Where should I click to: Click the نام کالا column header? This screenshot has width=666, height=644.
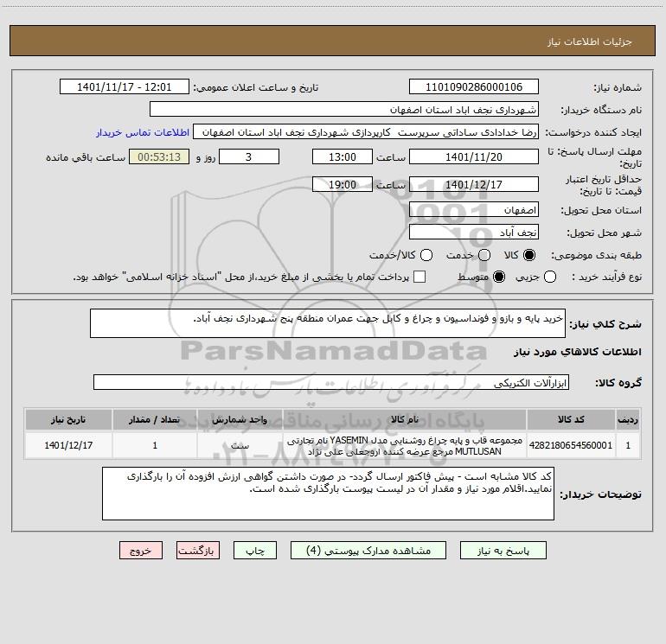pos(405,419)
